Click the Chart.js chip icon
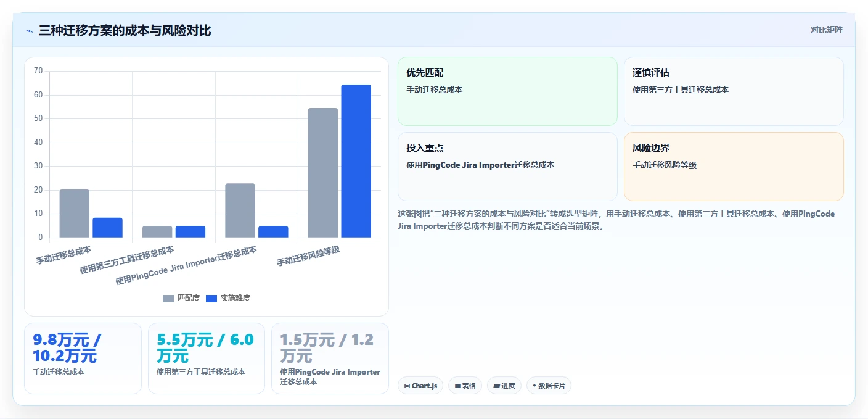This screenshot has width=868, height=419. coord(407,386)
